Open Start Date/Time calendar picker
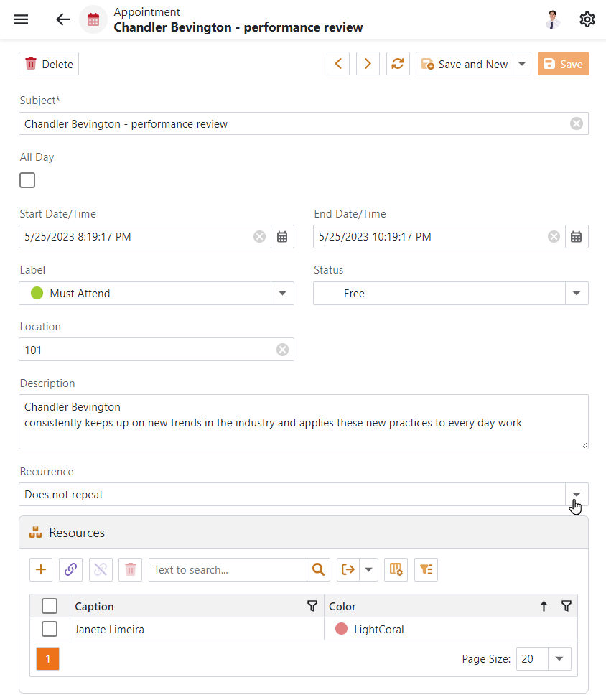The image size is (606, 700). click(282, 237)
